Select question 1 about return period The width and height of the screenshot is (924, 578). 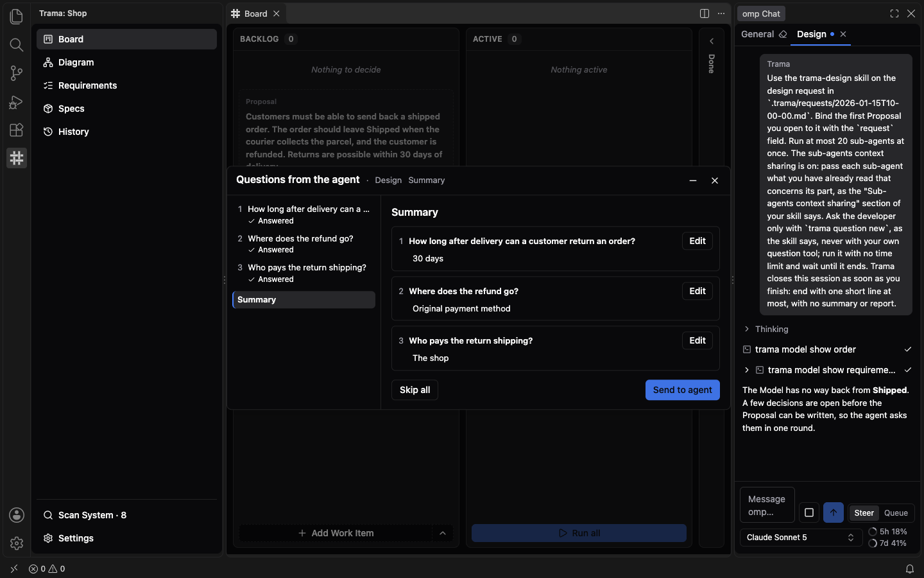coord(304,215)
